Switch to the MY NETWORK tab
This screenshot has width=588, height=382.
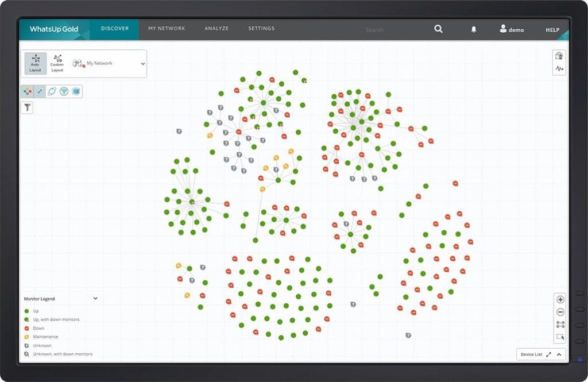[167, 28]
